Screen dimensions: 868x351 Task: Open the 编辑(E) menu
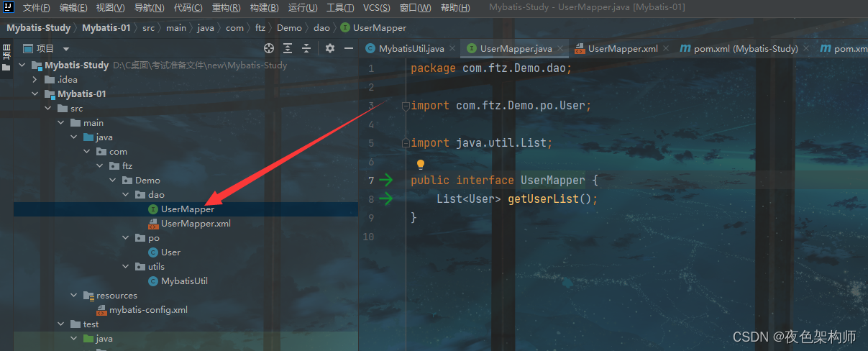coord(73,8)
